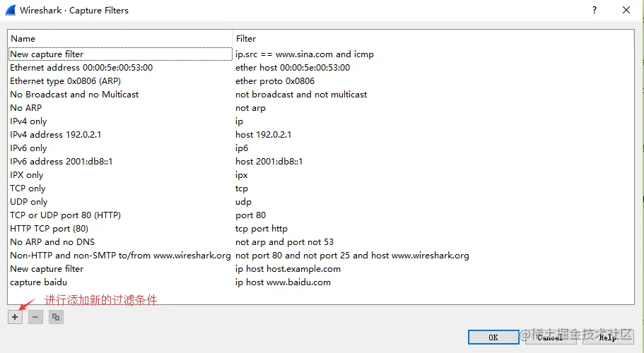Click filter 'not arp and port not 53'
Viewport: 644px width, 353px height.
pyautogui.click(x=284, y=242)
